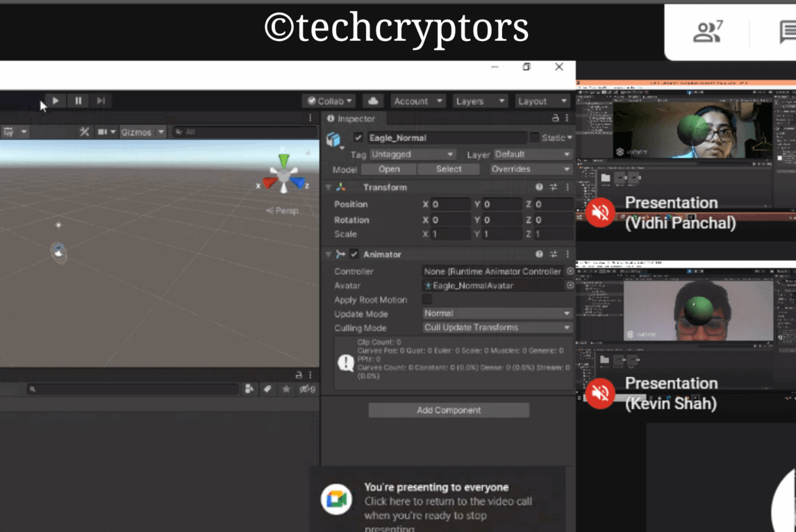Screen dimensions: 796x532
Task: Search by label in Project panel
Action: coord(267,390)
